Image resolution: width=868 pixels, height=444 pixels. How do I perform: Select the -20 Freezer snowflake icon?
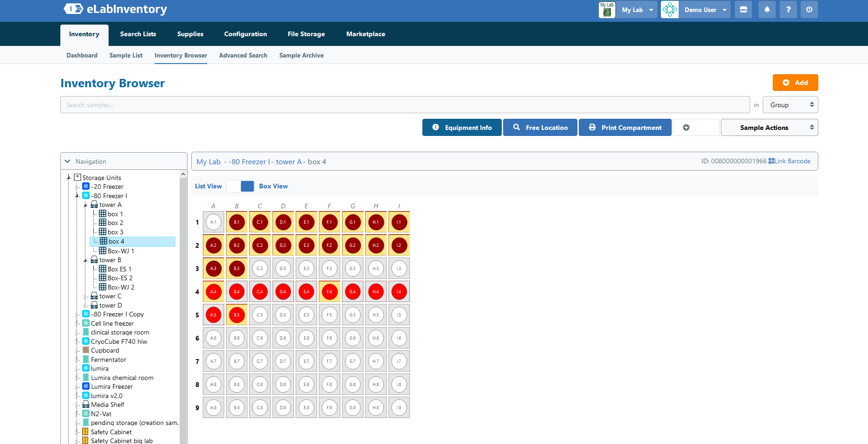tap(86, 187)
